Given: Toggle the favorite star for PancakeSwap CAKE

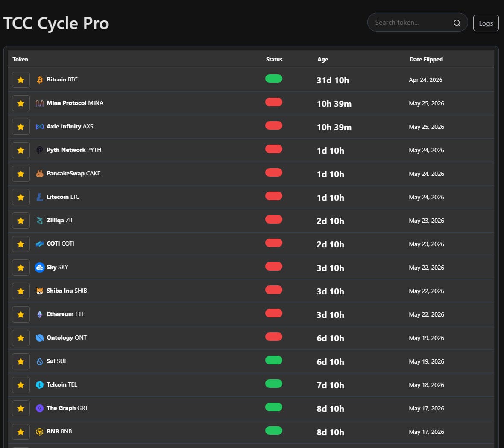Looking at the screenshot, I should (x=21, y=174).
